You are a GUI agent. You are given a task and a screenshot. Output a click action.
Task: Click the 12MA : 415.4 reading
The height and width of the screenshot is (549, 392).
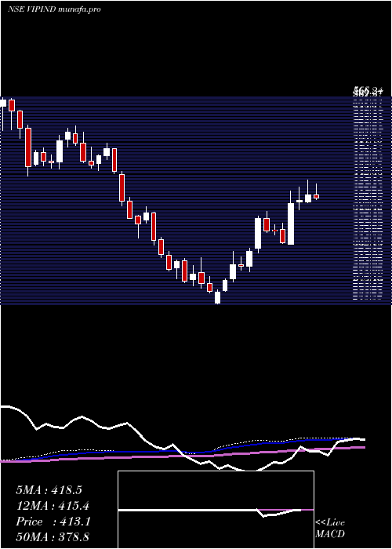click(53, 506)
